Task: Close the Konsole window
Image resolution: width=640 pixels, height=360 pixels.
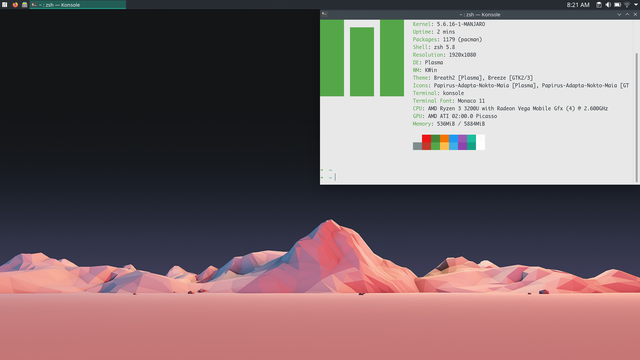Action: (635, 15)
